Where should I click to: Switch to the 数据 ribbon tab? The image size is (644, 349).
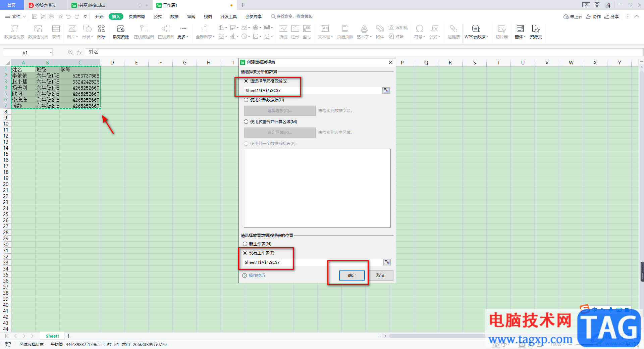(x=174, y=16)
